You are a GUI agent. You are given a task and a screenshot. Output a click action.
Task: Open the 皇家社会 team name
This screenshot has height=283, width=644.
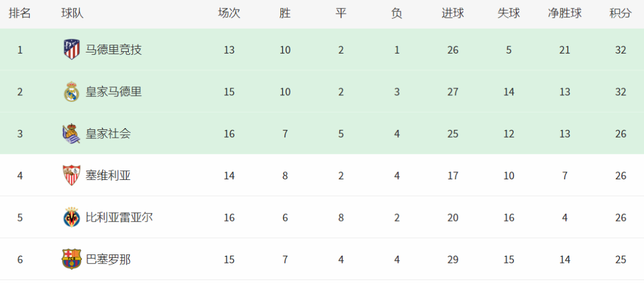pyautogui.click(x=108, y=133)
